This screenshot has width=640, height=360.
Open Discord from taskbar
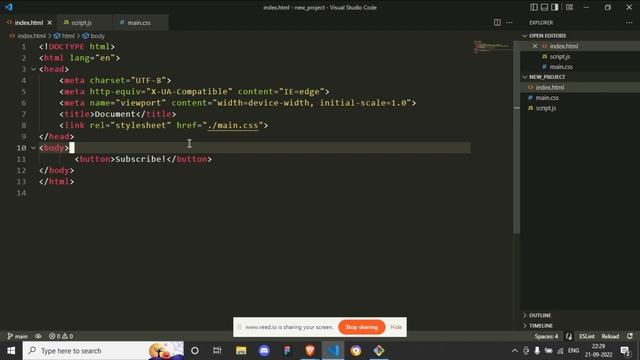point(264,351)
